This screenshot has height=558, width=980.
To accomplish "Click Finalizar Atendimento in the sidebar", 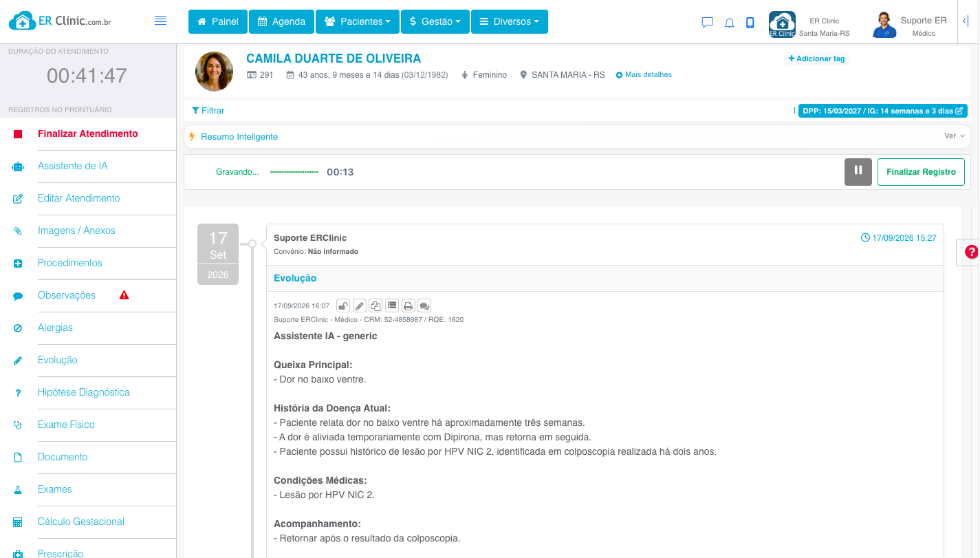I will [x=88, y=134].
